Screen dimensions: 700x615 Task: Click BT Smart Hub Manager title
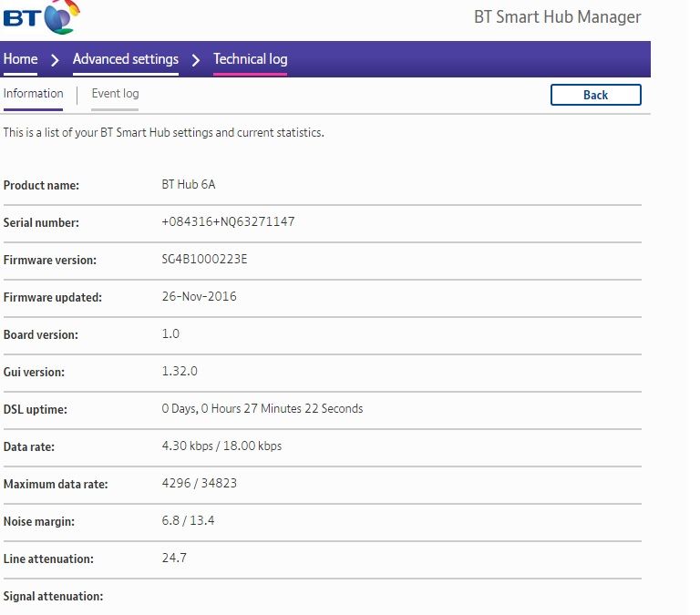click(x=557, y=17)
